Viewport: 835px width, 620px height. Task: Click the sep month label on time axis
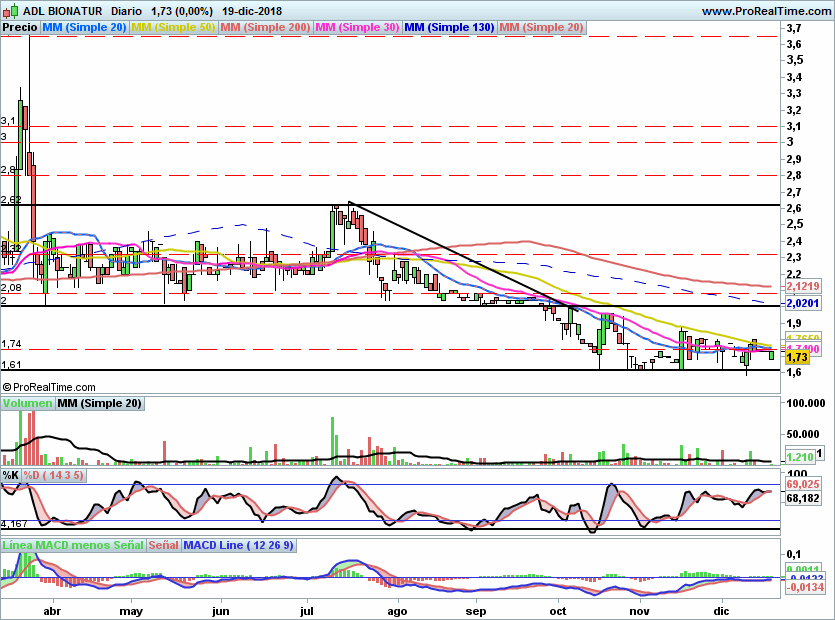(476, 610)
